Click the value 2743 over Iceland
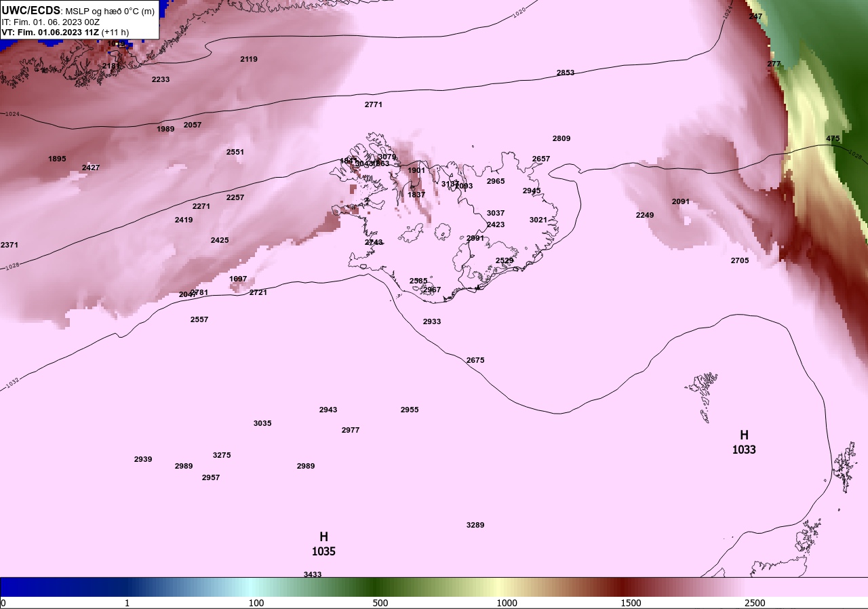868x609 pixels. tap(374, 242)
